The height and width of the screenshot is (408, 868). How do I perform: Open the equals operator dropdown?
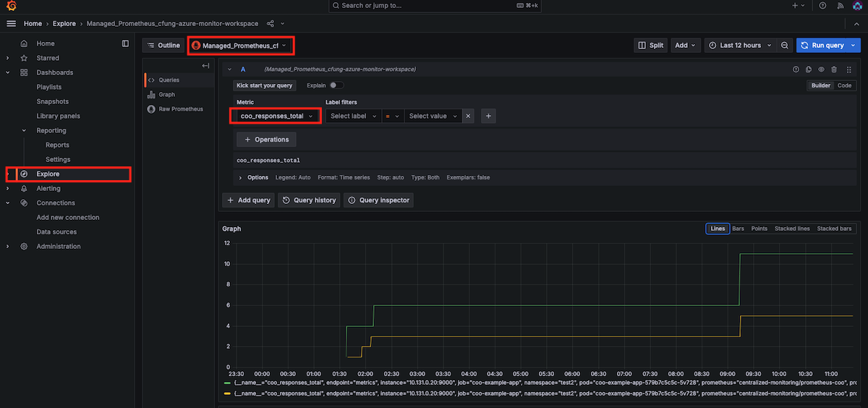pos(393,116)
